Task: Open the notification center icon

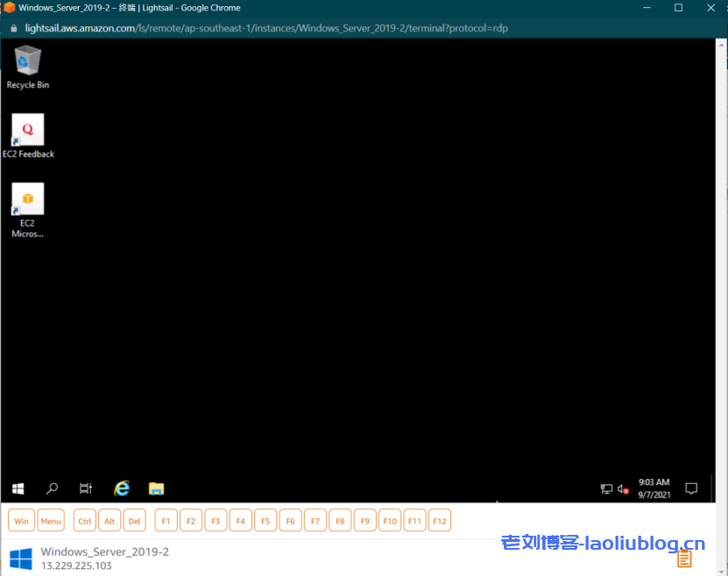Action: coord(691,488)
